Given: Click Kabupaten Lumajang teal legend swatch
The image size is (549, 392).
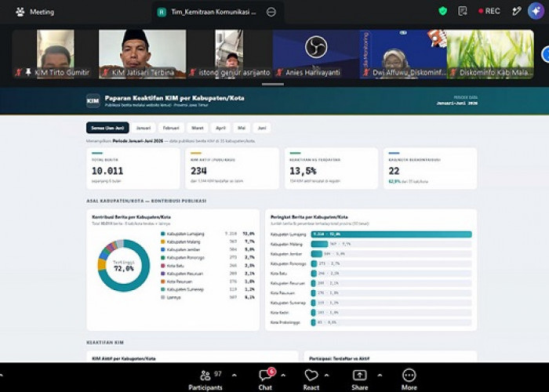Looking at the screenshot, I should click(x=163, y=234).
